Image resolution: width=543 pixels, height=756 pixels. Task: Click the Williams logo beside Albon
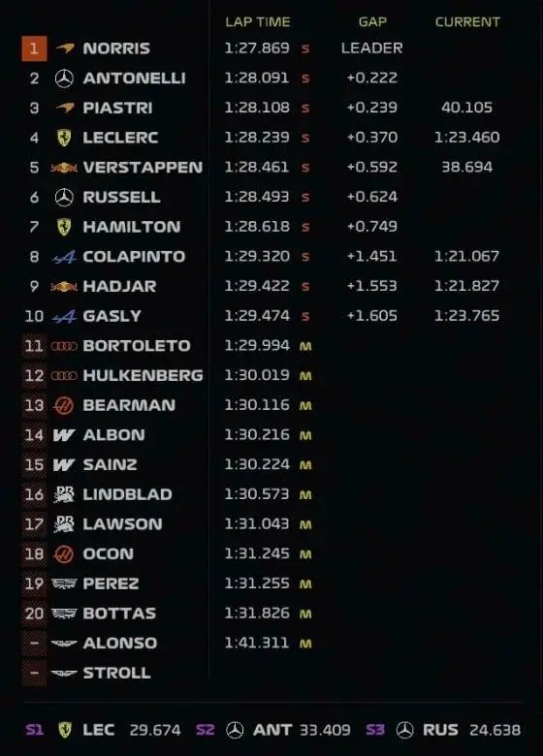tap(64, 435)
